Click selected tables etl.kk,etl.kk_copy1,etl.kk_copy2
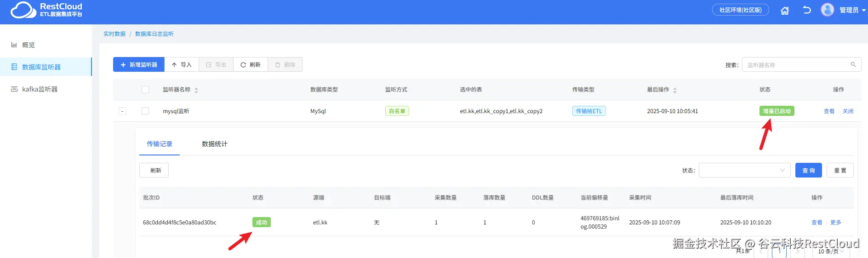 click(501, 111)
